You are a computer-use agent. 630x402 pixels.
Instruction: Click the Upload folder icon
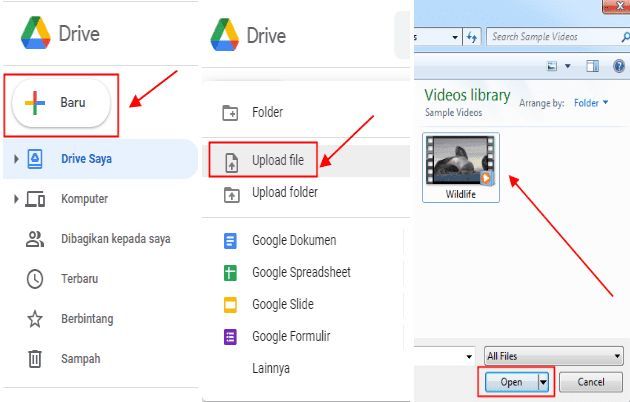coord(231,195)
